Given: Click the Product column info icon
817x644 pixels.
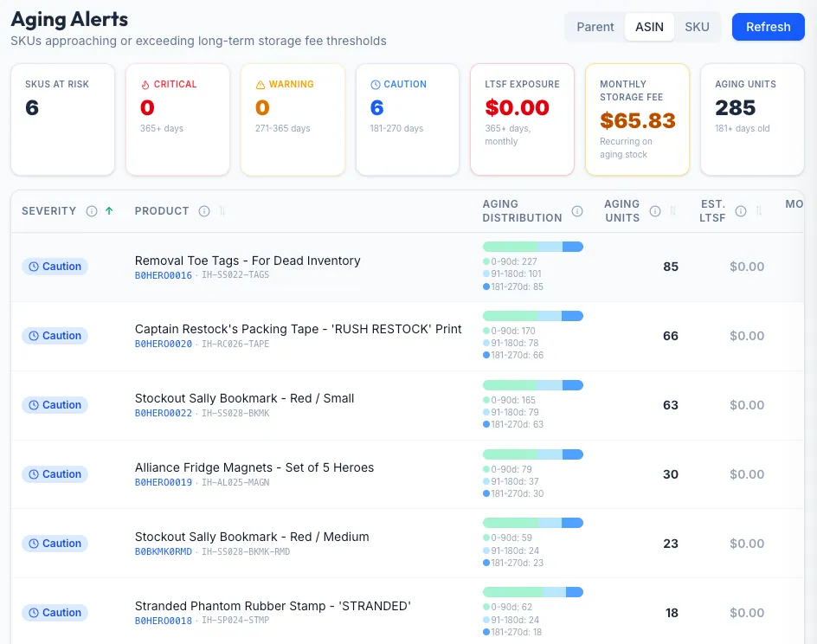Looking at the screenshot, I should (x=204, y=211).
